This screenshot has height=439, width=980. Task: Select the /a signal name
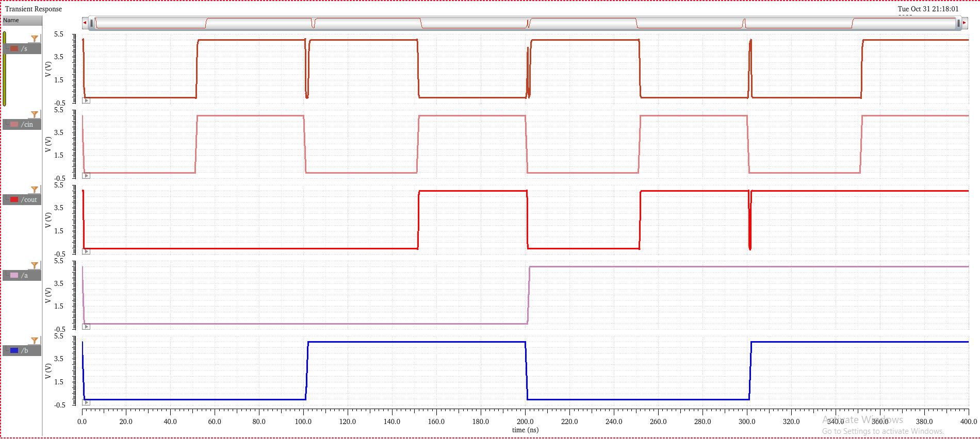click(24, 275)
